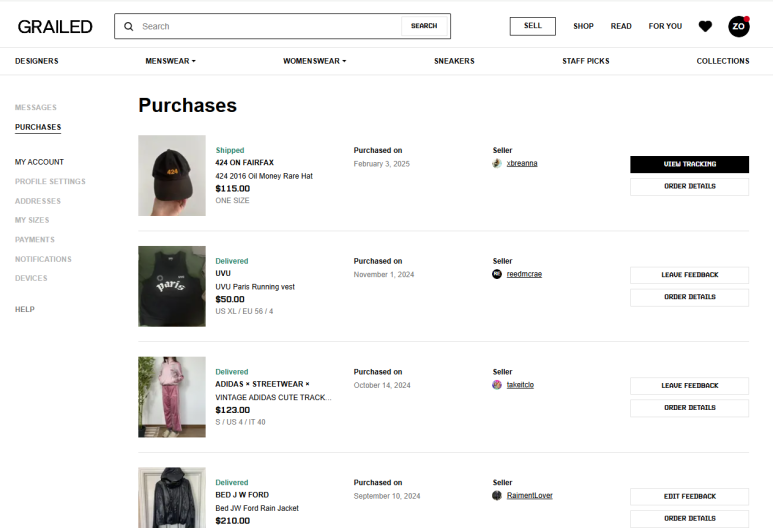Leave feedback for Adidas tracksuit order
Screen dimensions: 773x528
689,386
